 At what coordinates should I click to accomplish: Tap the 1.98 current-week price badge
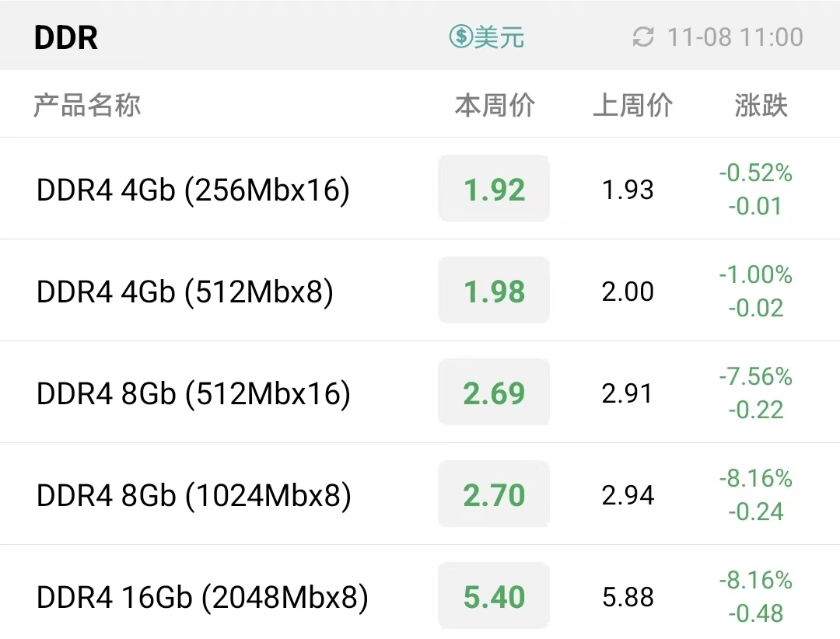click(494, 290)
